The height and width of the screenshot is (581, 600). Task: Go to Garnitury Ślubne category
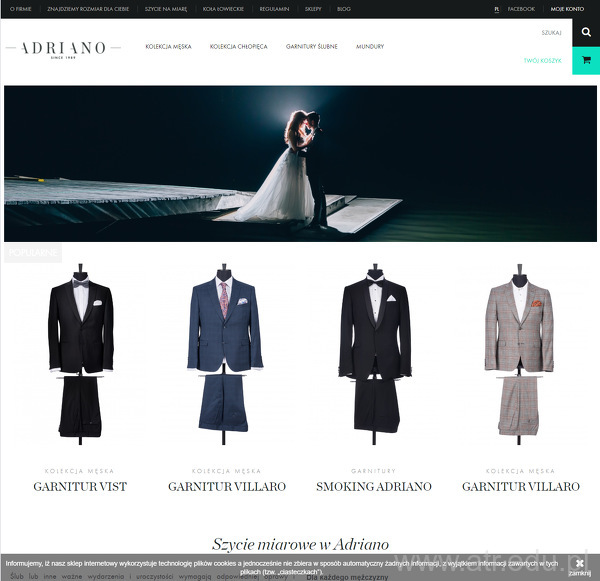pyautogui.click(x=311, y=47)
